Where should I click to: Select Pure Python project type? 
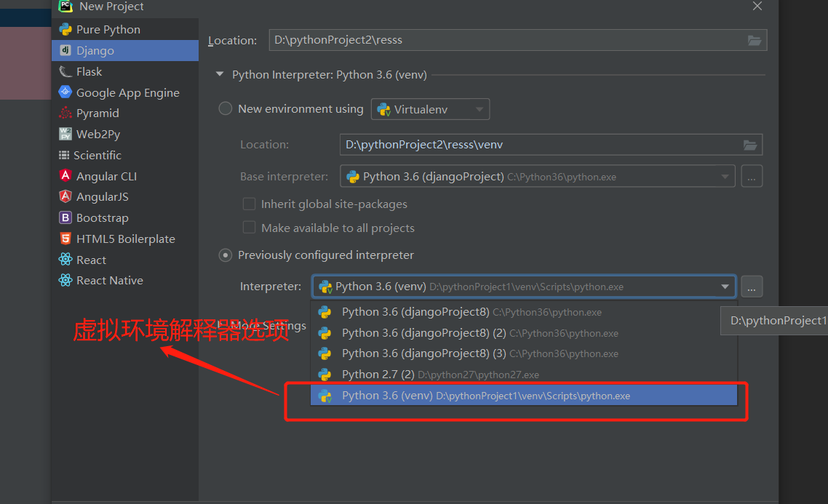[125, 30]
